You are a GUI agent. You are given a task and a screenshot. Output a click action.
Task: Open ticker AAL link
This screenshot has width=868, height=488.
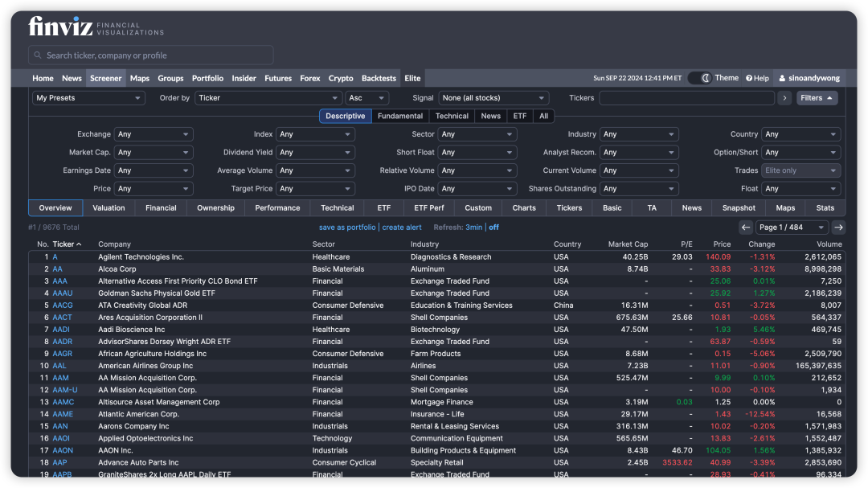[59, 366]
